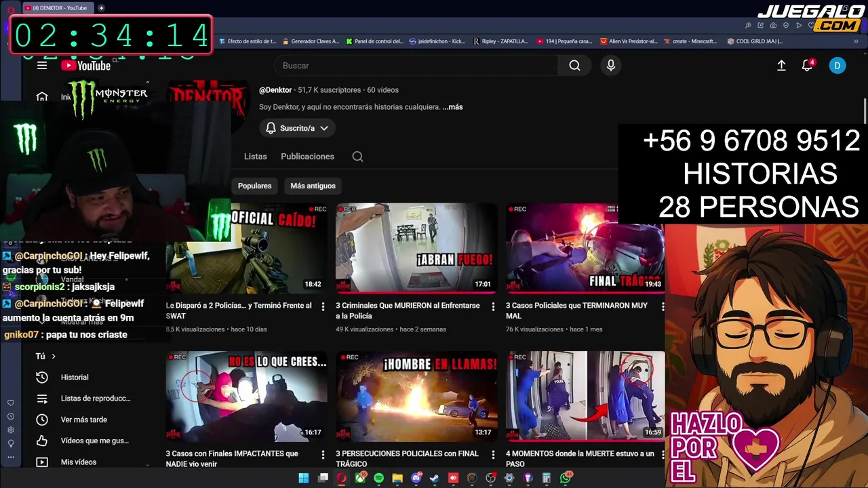
Task: Open options for '3 Casos Policiales' video
Action: pyautogui.click(x=663, y=307)
